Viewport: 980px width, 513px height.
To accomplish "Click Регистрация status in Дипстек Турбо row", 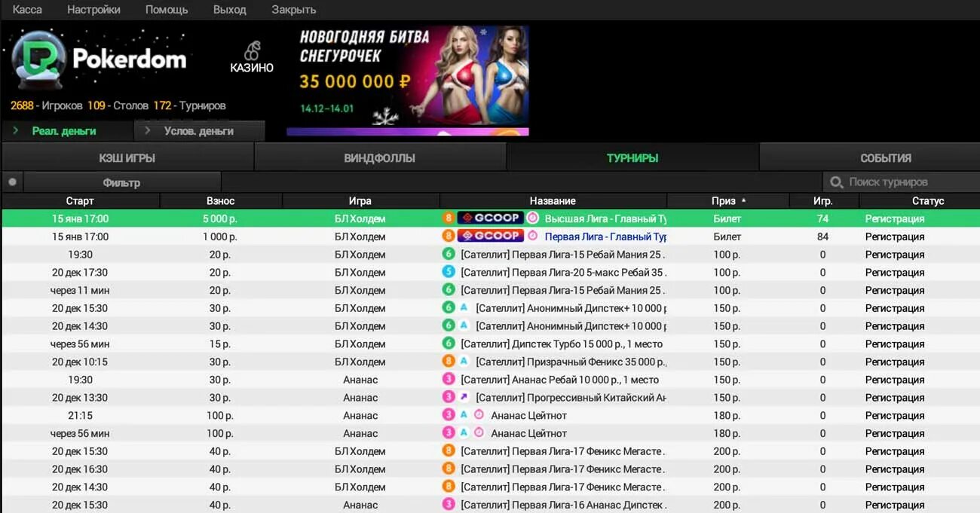I will tap(895, 344).
